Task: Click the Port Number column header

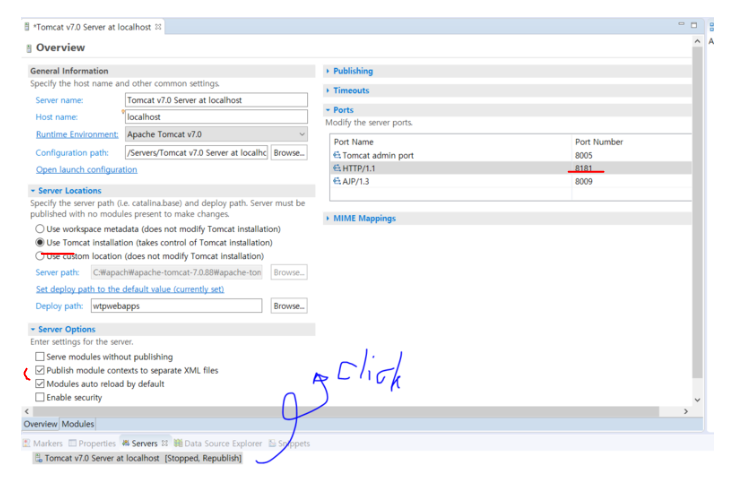Action: pos(599,142)
